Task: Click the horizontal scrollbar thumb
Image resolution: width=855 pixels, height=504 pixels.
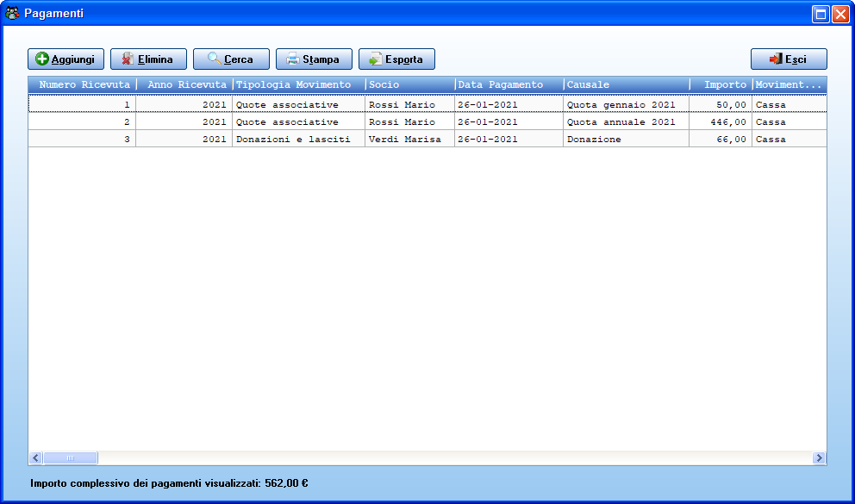Action: 71,457
